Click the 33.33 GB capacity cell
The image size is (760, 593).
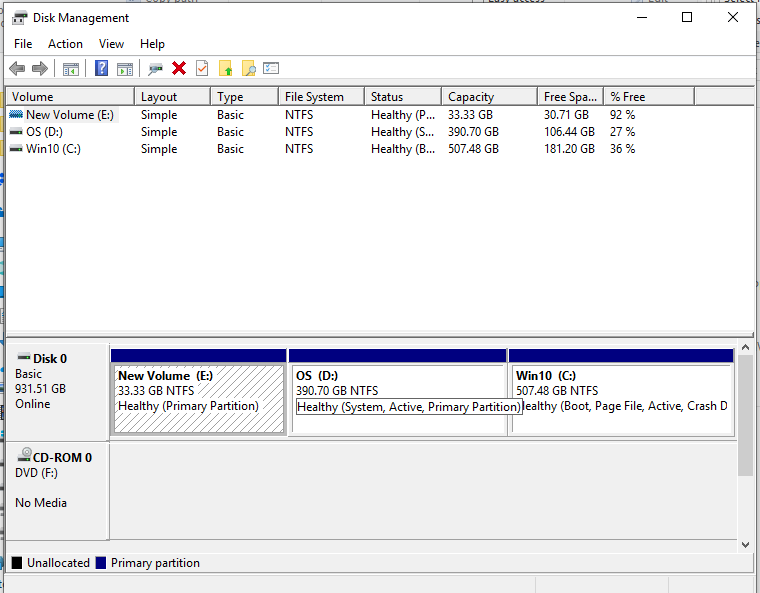click(x=470, y=115)
